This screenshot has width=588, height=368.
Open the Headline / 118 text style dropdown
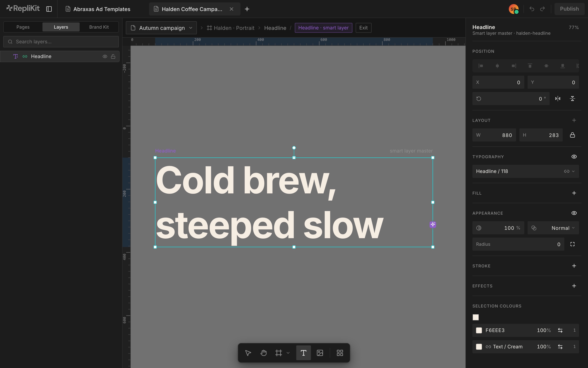[x=526, y=171]
